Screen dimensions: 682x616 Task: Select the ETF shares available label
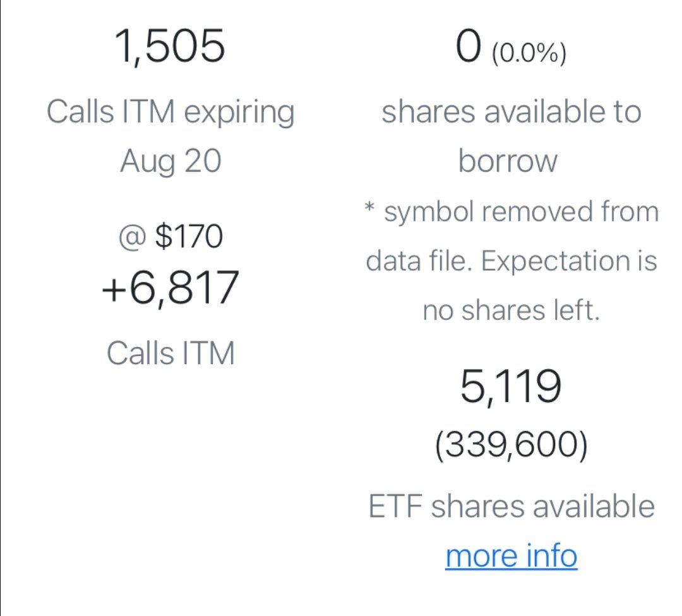pos(511,506)
